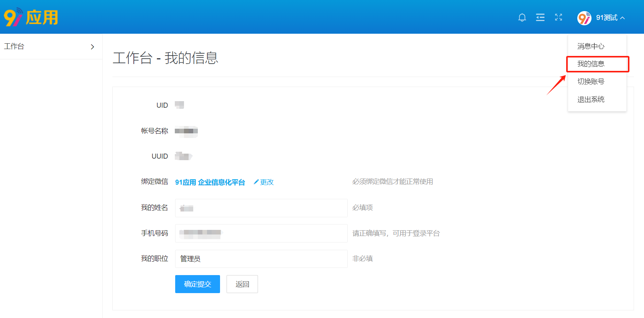
Task: Click the 返回 back button
Action: [x=242, y=284]
